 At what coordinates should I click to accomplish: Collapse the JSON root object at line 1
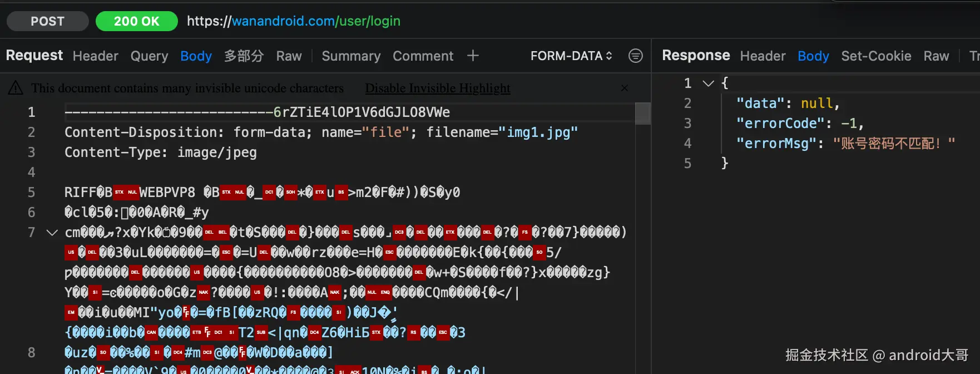pyautogui.click(x=708, y=83)
